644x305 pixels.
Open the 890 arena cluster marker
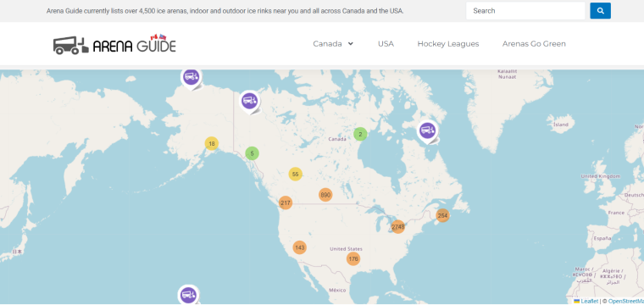click(x=325, y=195)
